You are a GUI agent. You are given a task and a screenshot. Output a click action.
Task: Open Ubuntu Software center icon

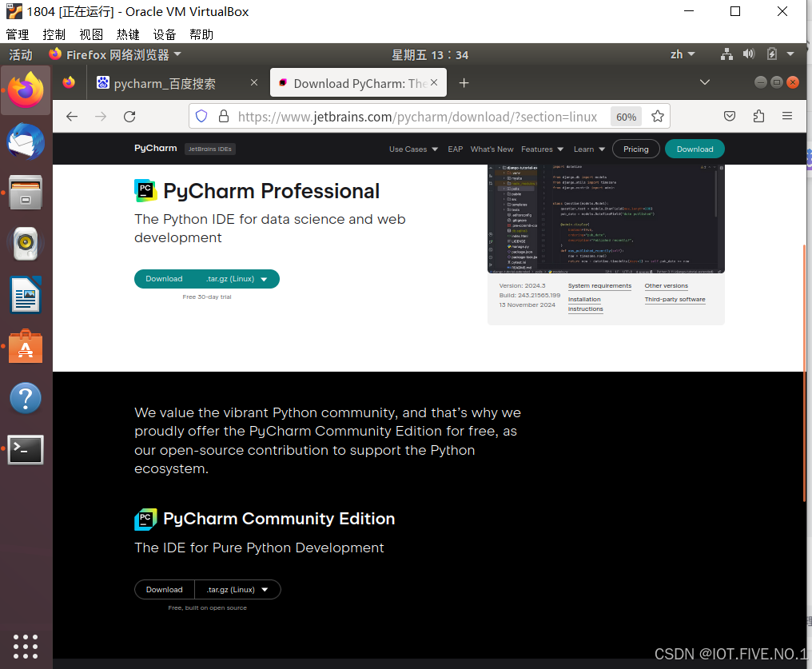point(26,346)
